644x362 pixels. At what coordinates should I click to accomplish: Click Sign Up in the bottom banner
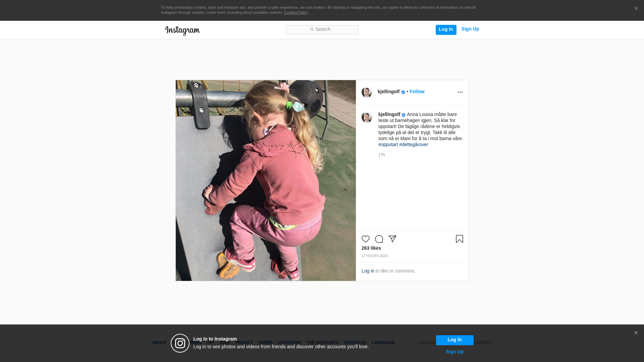pos(454,352)
